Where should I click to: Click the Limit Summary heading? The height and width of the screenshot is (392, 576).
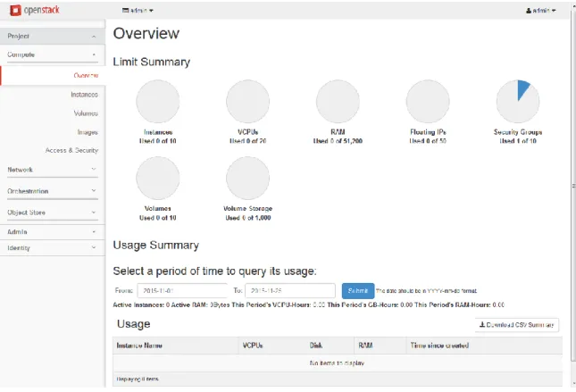pos(152,62)
